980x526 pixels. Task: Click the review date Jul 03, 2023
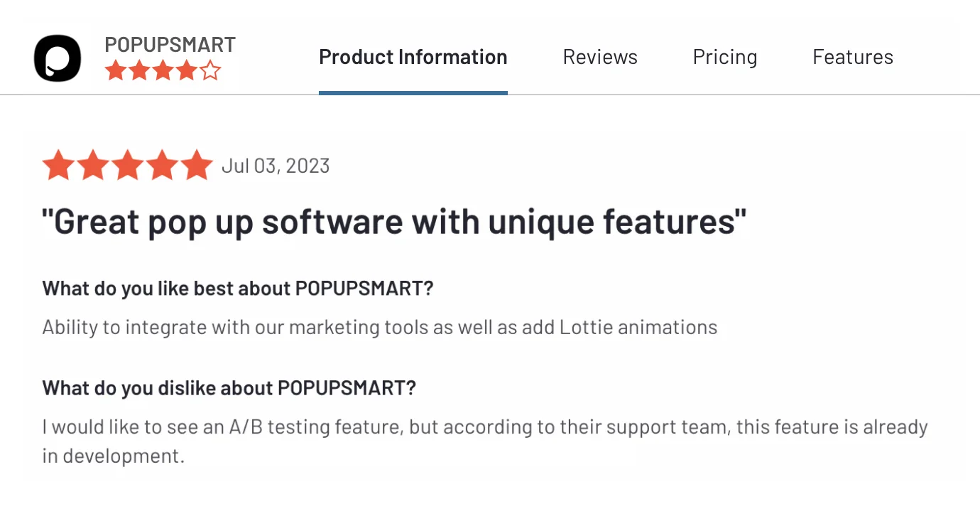(x=276, y=166)
